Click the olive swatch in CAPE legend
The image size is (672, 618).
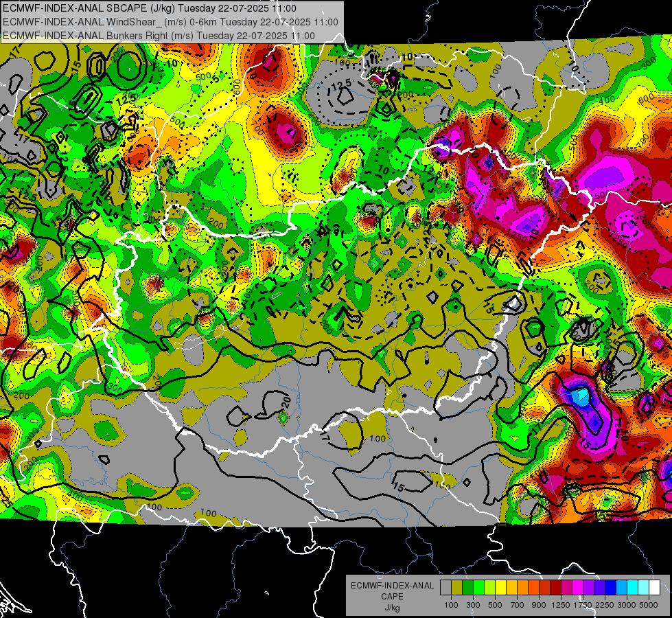click(x=457, y=588)
